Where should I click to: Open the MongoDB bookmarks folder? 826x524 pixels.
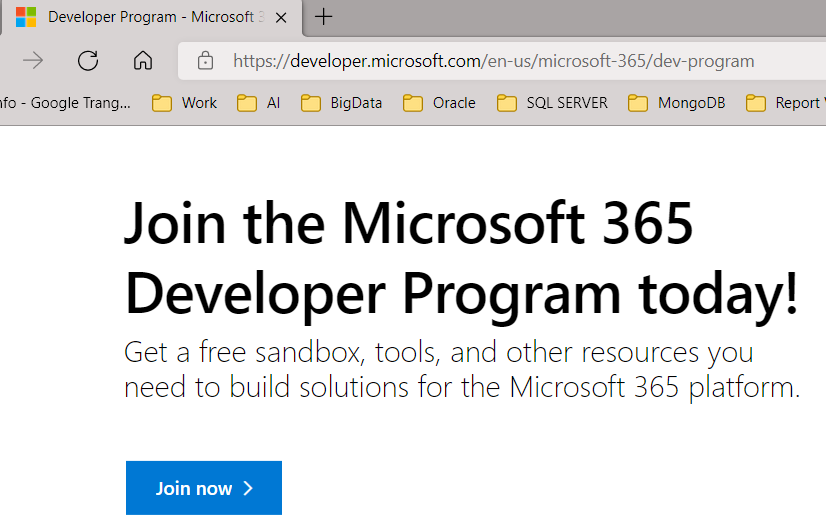click(x=676, y=103)
